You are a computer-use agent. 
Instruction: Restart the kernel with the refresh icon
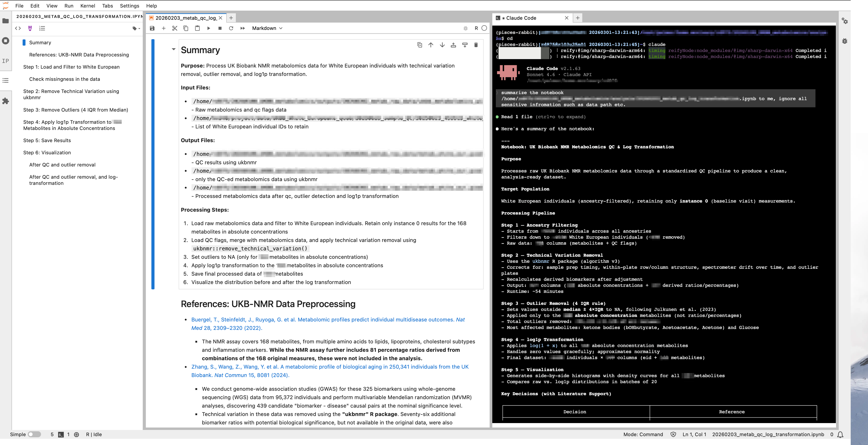[231, 28]
